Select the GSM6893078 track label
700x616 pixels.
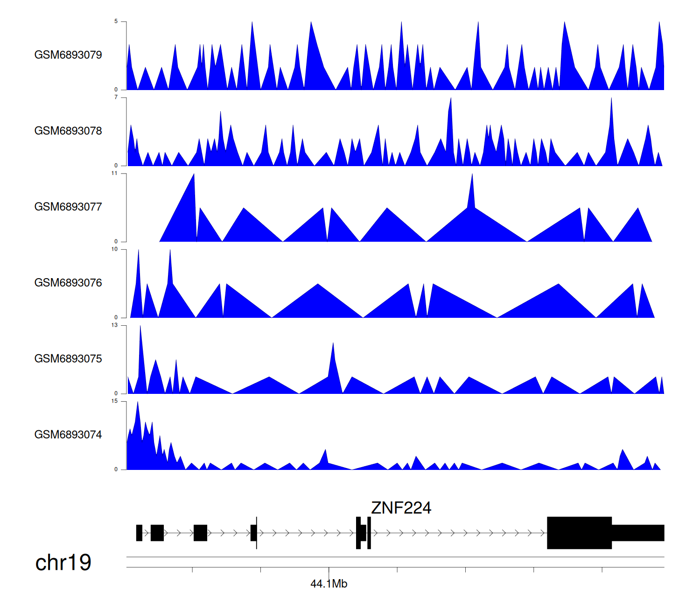pos(68,131)
